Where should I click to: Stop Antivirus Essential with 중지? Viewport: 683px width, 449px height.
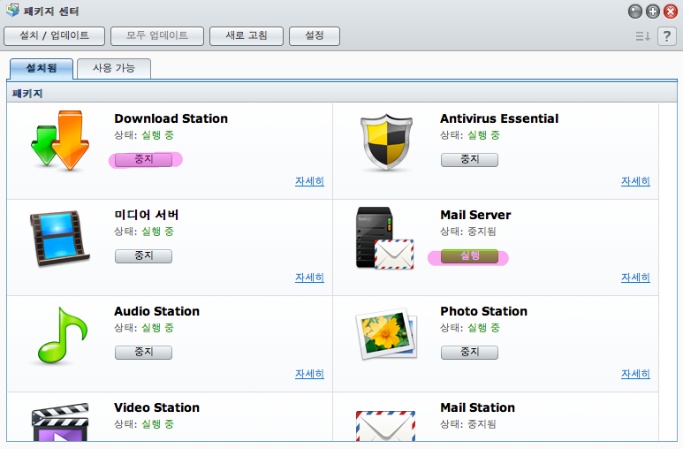[x=469, y=159]
